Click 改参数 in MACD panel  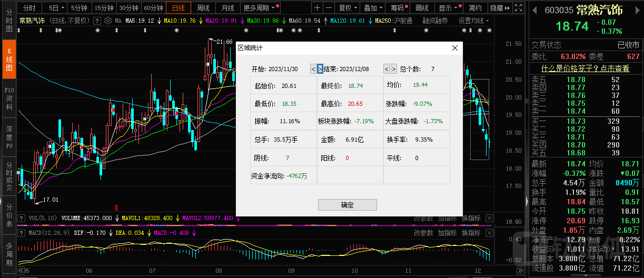pos(423,232)
